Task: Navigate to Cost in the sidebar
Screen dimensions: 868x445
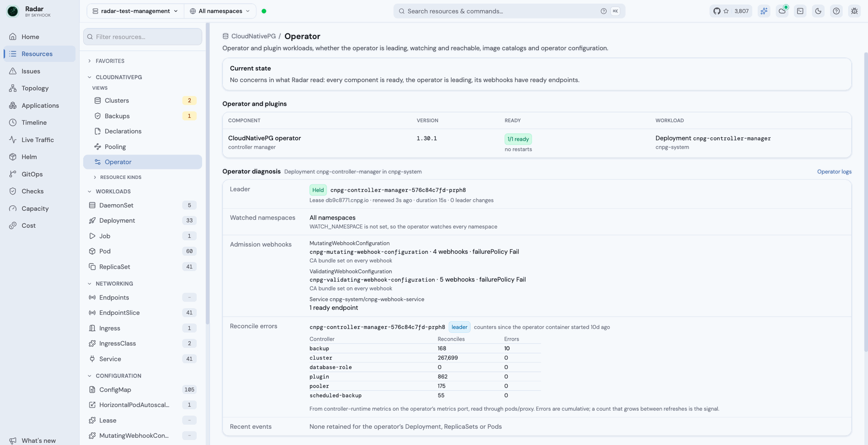Action: coord(39,225)
